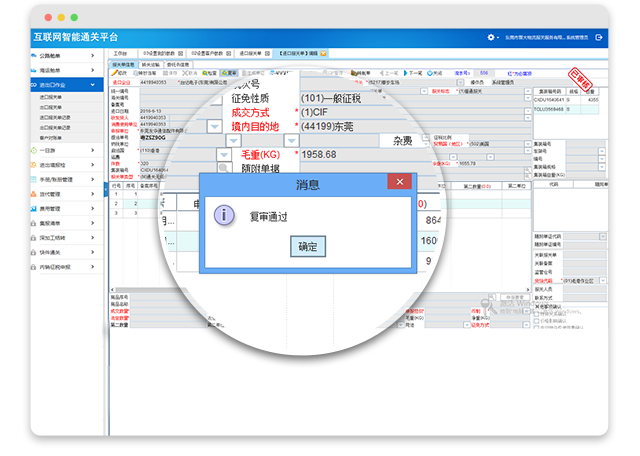Click the logout icon in the top right

[599, 37]
